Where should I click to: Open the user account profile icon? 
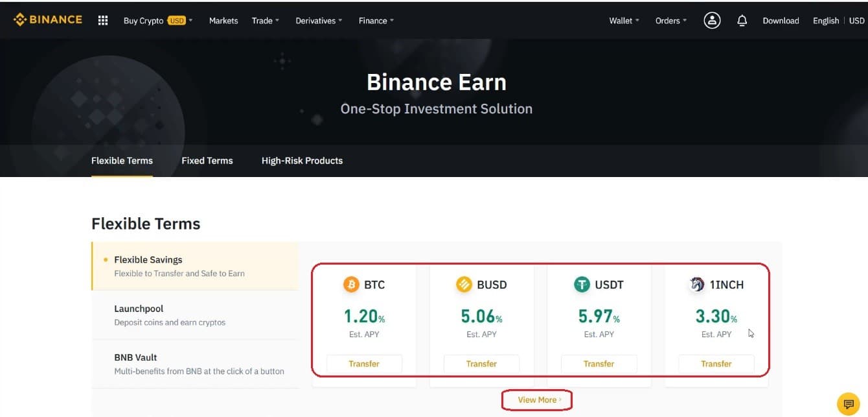click(712, 20)
